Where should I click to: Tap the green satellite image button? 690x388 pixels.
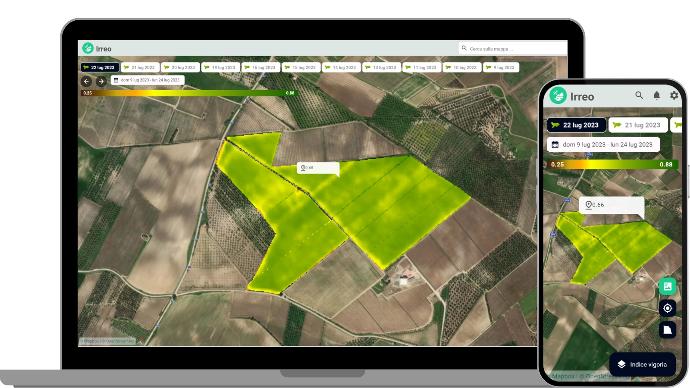pyautogui.click(x=667, y=286)
